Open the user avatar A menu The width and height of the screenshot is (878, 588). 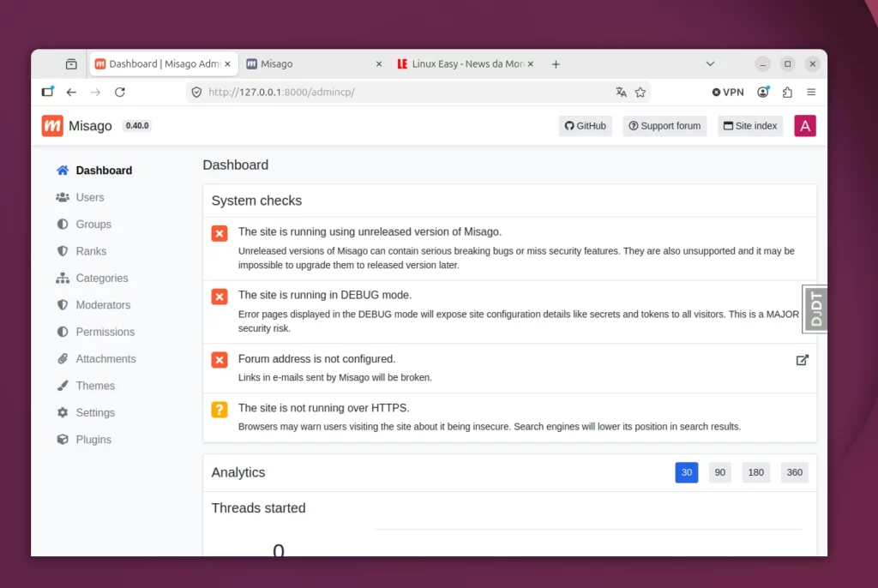804,125
